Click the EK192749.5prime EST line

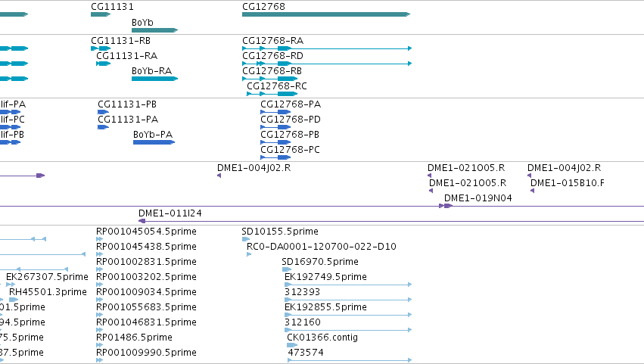click(x=348, y=285)
